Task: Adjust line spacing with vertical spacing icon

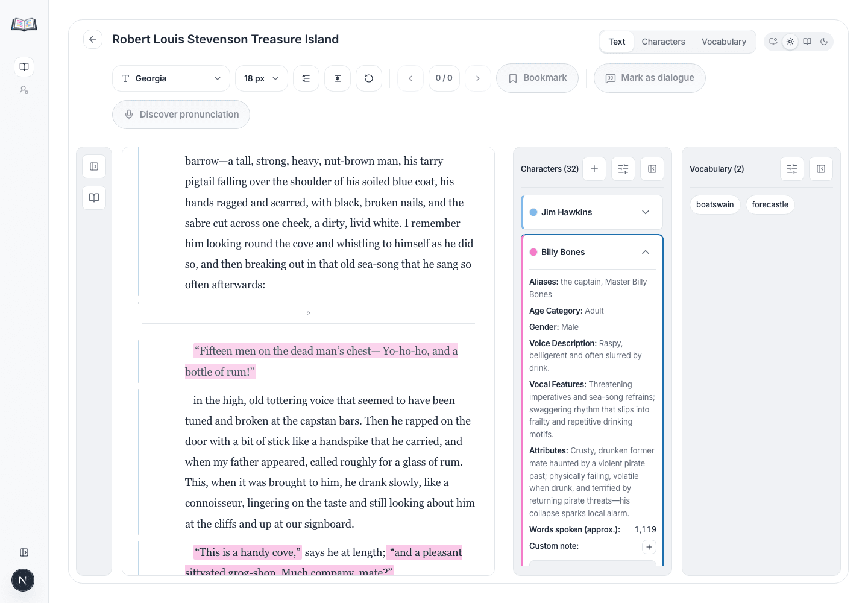Action: coord(338,78)
